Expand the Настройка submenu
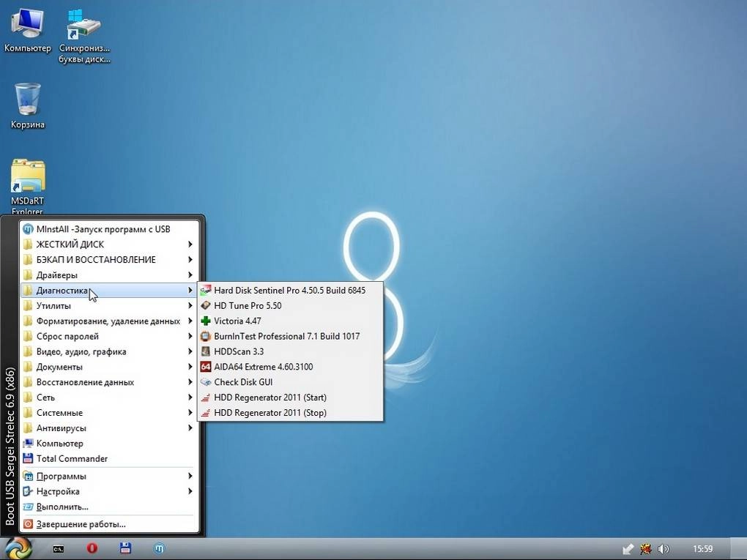 (109, 491)
